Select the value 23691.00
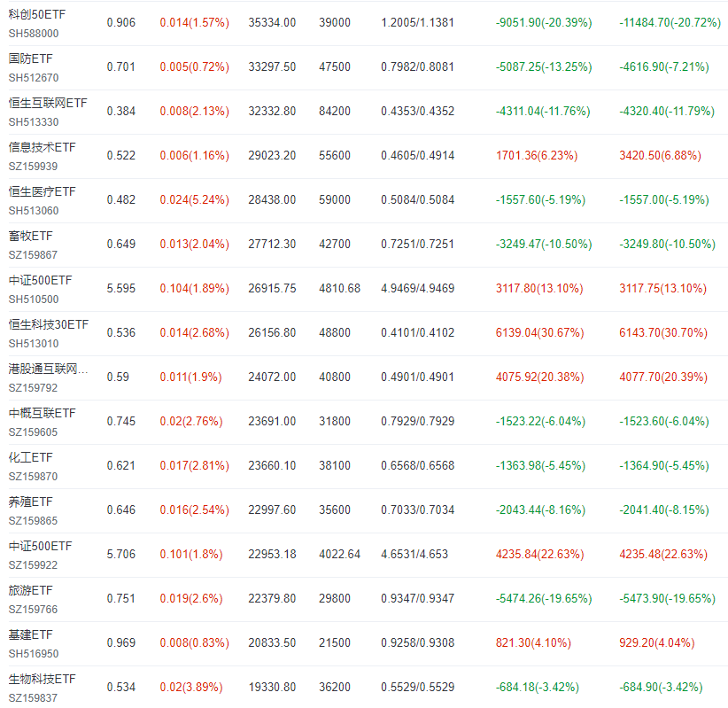 click(272, 422)
